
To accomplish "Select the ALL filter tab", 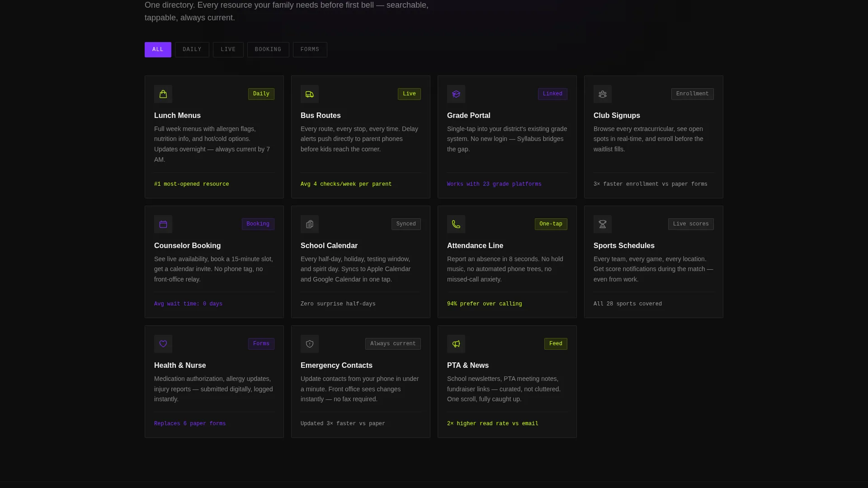I will tap(158, 50).
